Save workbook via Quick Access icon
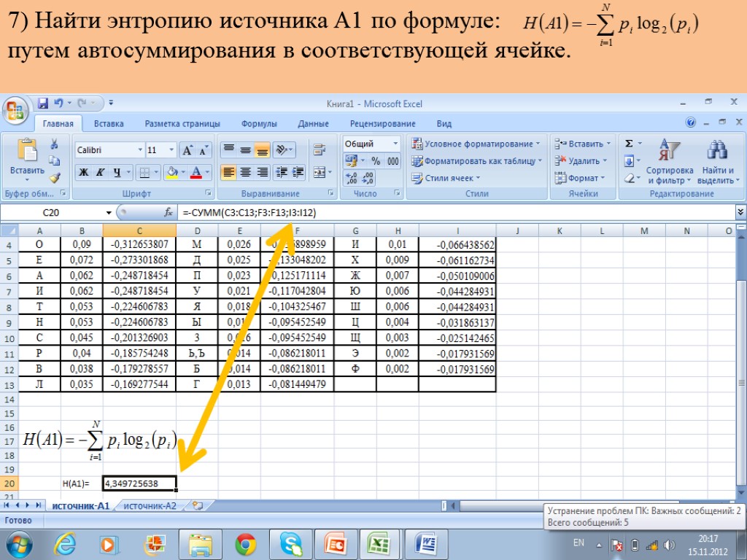The width and height of the screenshot is (747, 560). point(43,103)
